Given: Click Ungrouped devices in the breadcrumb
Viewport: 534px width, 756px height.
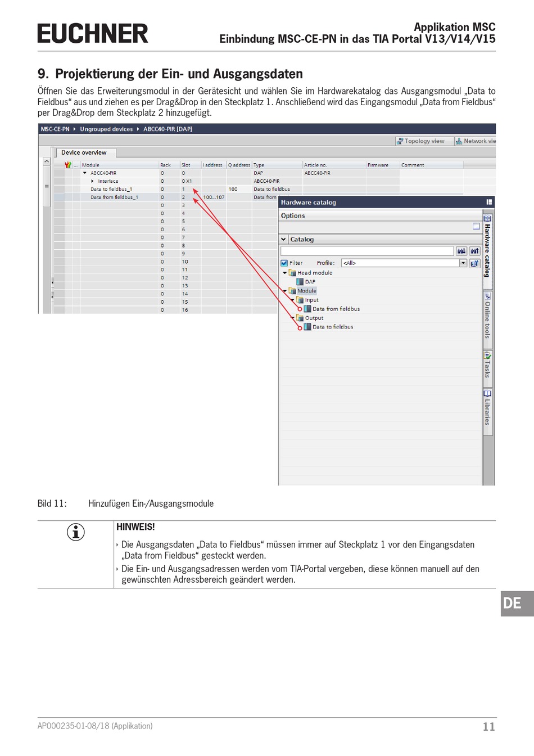Looking at the screenshot, I should [106, 129].
